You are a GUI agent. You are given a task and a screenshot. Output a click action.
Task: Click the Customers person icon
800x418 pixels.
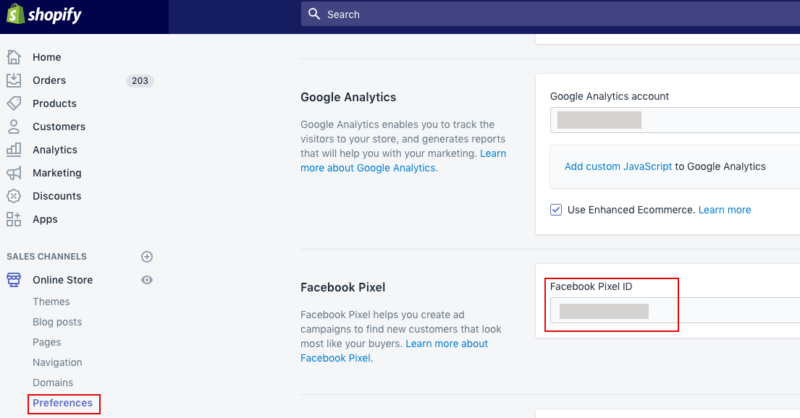pos(14,127)
